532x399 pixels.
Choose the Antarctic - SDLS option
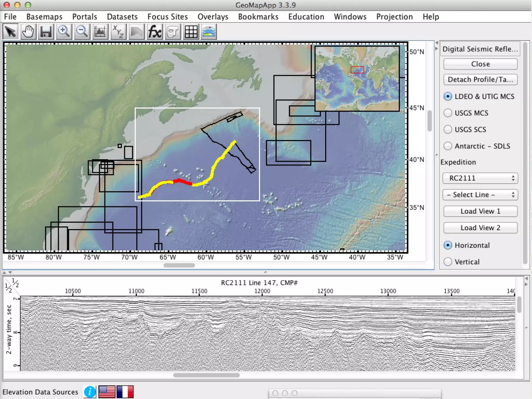448,146
